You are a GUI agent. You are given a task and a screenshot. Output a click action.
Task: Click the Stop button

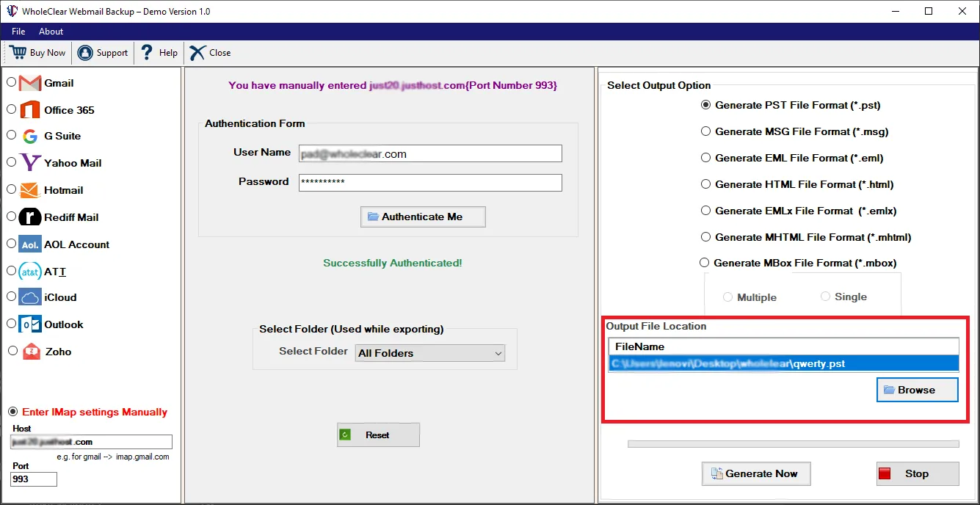[x=918, y=473]
